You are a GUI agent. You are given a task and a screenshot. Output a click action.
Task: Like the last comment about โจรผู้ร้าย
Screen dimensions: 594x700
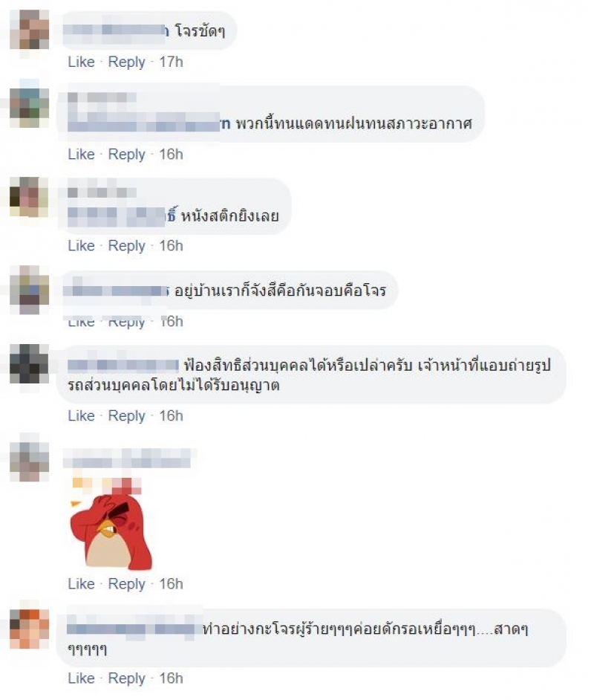click(x=81, y=678)
